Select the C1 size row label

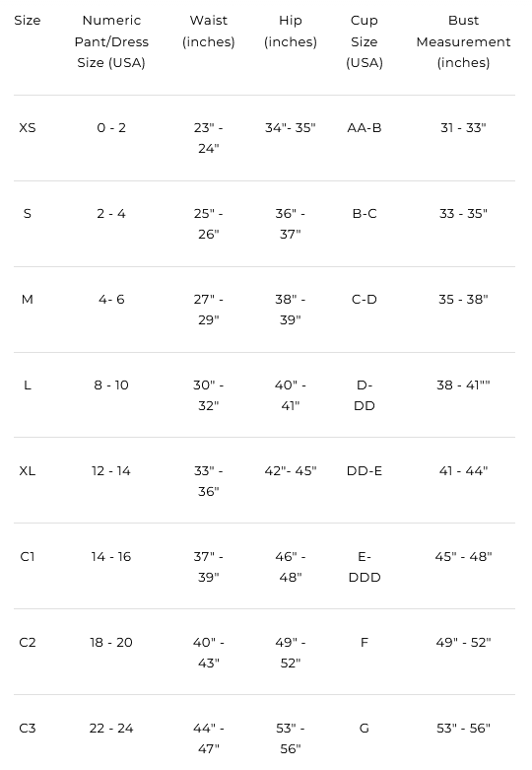(x=27, y=556)
